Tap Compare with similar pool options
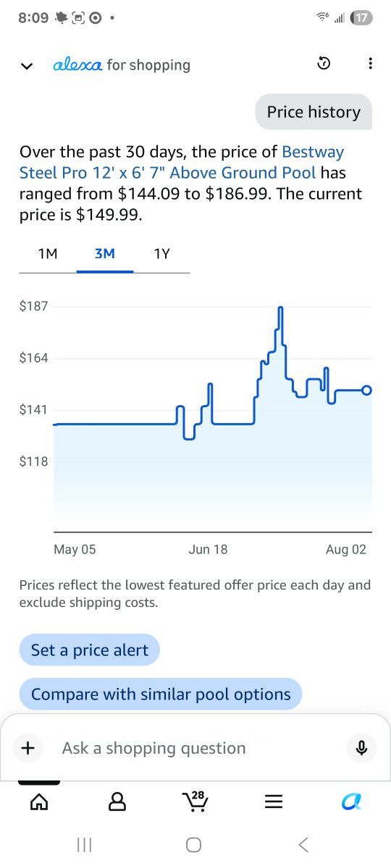This screenshot has width=391, height=868. point(161,694)
